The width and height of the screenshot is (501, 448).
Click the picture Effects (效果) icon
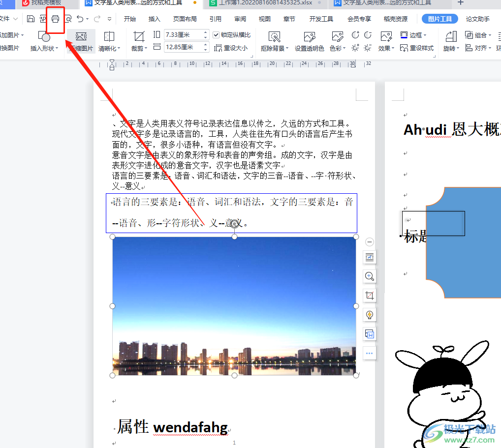tap(386, 37)
